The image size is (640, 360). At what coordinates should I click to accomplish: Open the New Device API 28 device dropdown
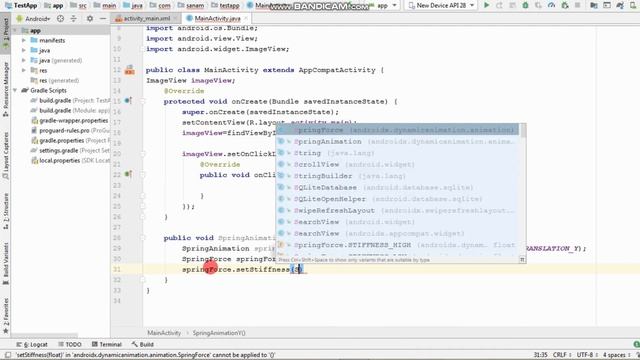[x=441, y=6]
